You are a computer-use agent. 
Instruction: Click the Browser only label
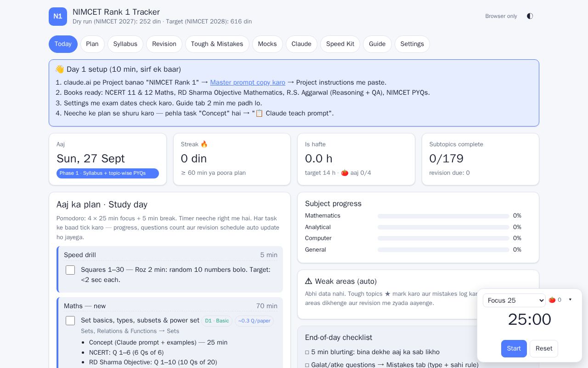tap(501, 16)
